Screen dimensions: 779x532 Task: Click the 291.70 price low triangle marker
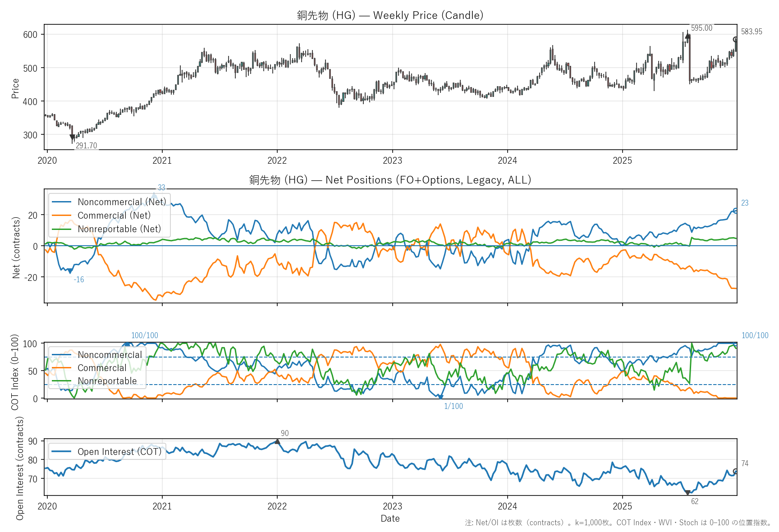point(73,137)
